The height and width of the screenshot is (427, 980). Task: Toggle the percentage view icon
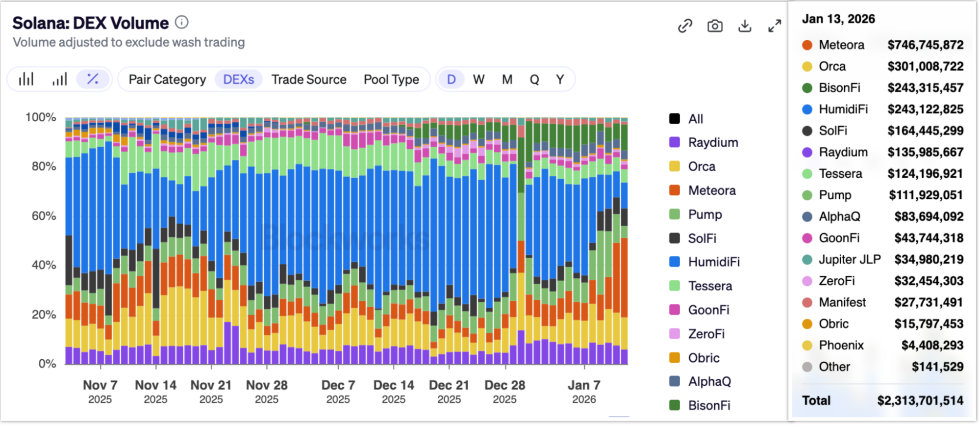click(93, 79)
